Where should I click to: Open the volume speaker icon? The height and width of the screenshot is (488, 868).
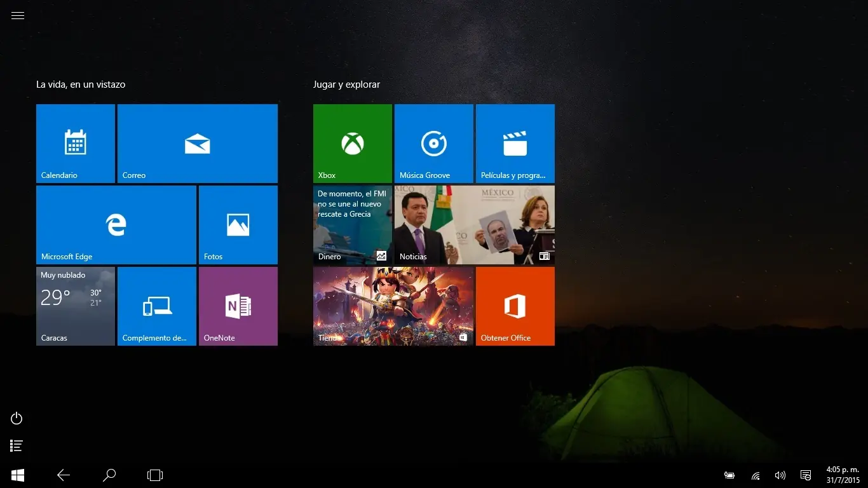(x=780, y=475)
